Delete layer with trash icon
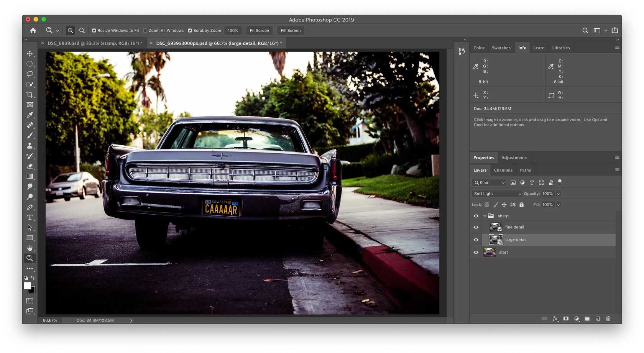The width and height of the screenshot is (644, 353). 608,319
